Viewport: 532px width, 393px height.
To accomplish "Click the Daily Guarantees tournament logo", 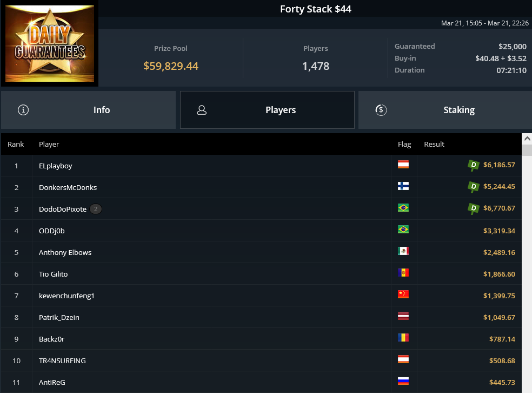I will [x=50, y=43].
